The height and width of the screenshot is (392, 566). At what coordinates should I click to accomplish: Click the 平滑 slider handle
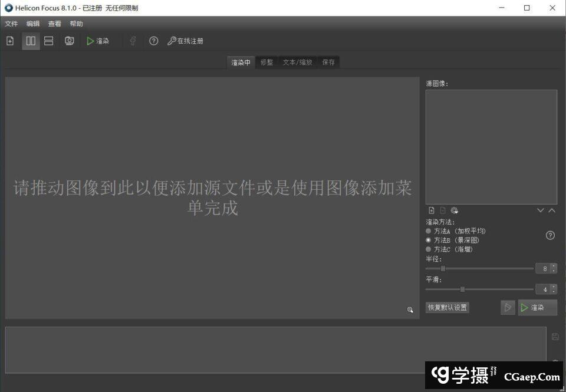462,289
